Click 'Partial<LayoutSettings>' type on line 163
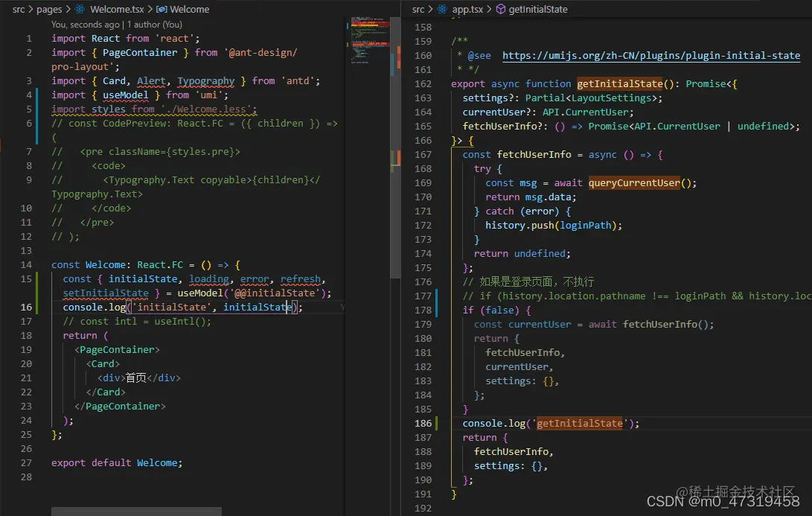 pyautogui.click(x=591, y=98)
